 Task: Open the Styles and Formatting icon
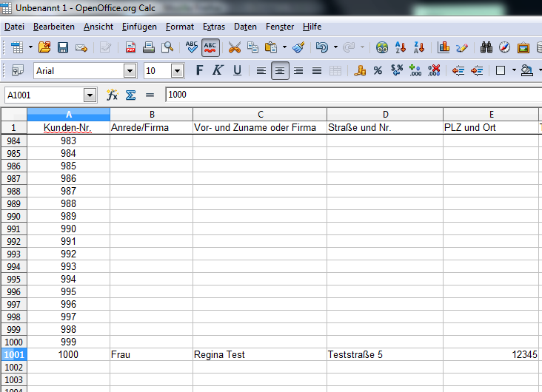click(17, 71)
